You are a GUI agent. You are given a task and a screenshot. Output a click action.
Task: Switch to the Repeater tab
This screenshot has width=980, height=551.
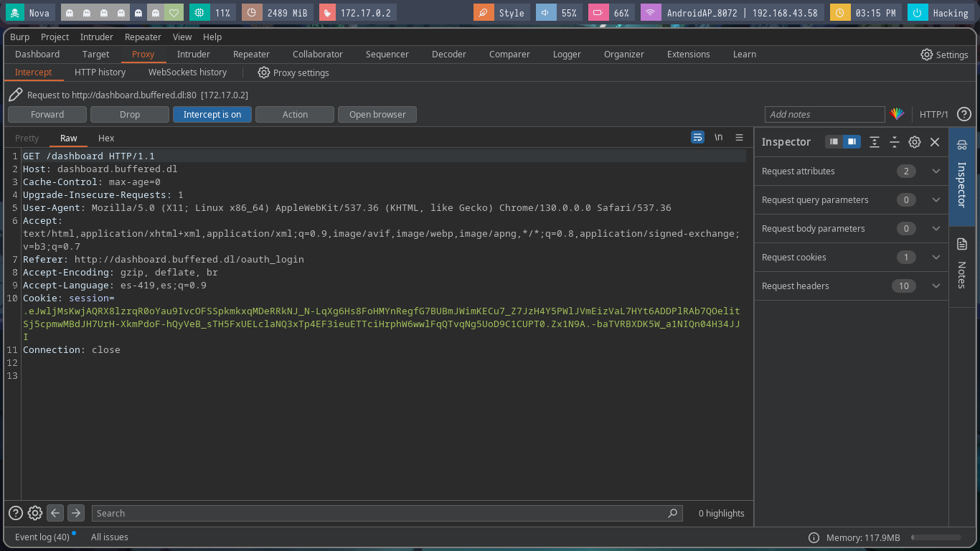pos(251,55)
